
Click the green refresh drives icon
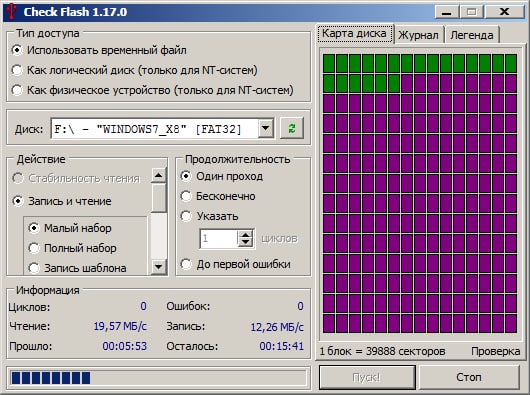pyautogui.click(x=292, y=128)
